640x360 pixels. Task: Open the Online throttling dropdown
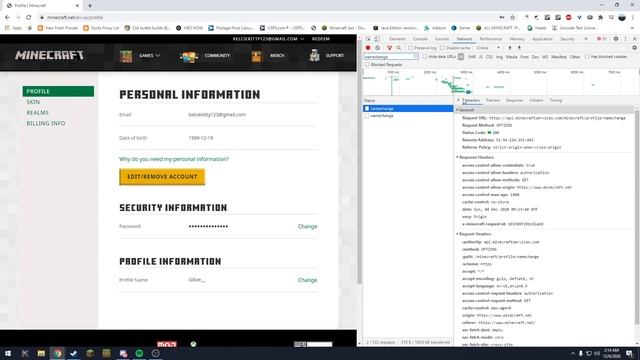[488, 48]
